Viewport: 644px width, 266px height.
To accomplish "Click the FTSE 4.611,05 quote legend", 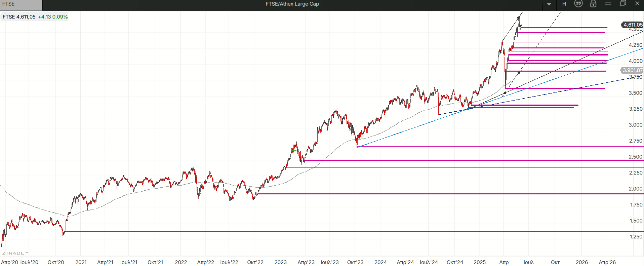I will [35, 17].
